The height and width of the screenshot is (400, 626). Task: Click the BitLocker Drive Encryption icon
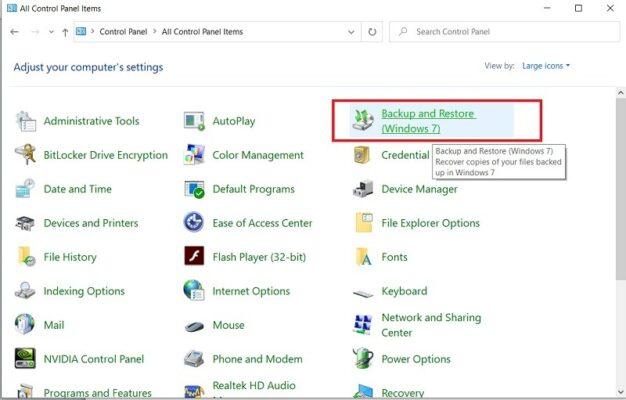click(x=26, y=155)
